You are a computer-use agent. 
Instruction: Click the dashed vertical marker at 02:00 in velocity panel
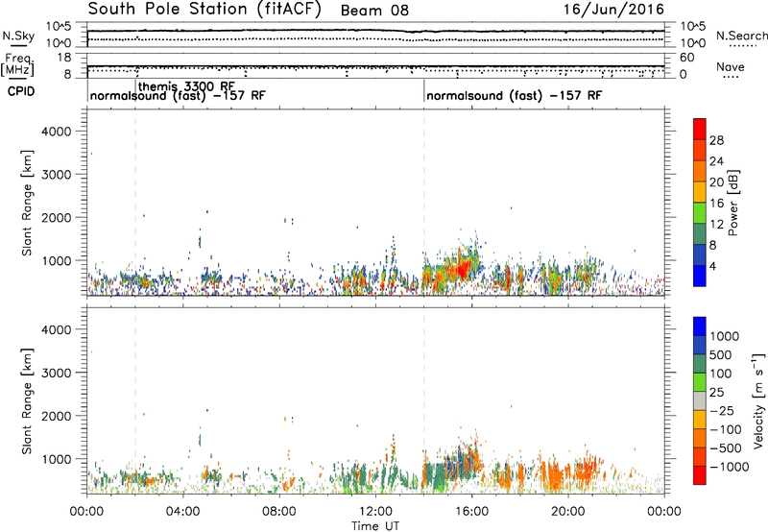(135, 400)
